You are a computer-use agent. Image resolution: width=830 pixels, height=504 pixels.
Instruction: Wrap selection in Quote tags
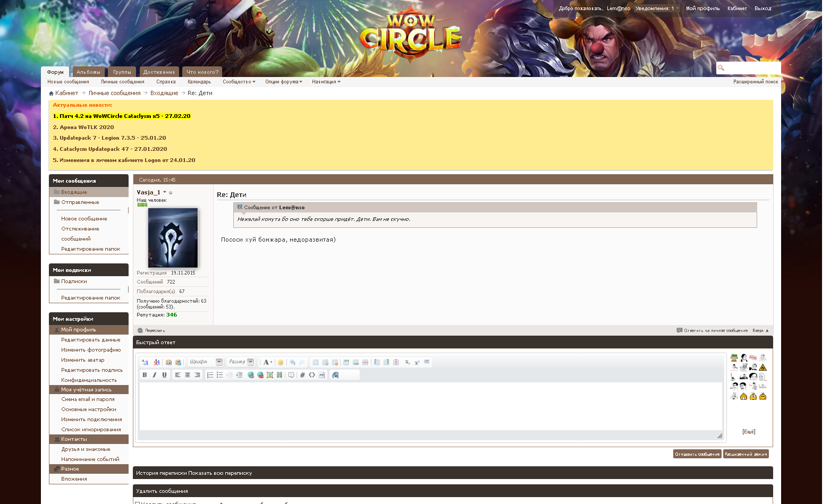(291, 375)
